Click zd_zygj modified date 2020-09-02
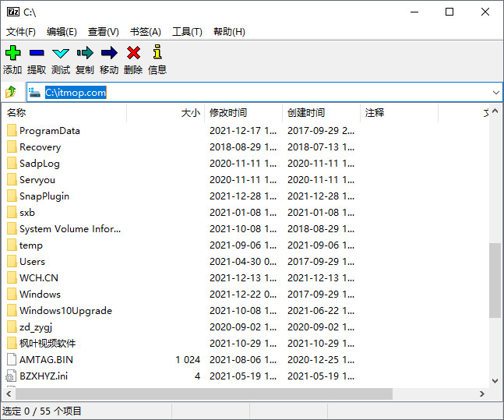Screen dimensions: 504x420 coord(243,327)
